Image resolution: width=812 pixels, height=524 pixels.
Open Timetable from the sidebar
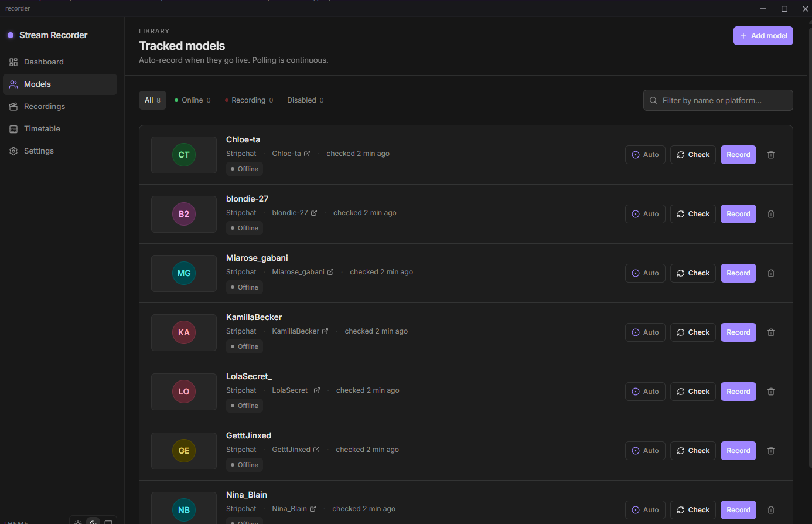click(x=42, y=129)
